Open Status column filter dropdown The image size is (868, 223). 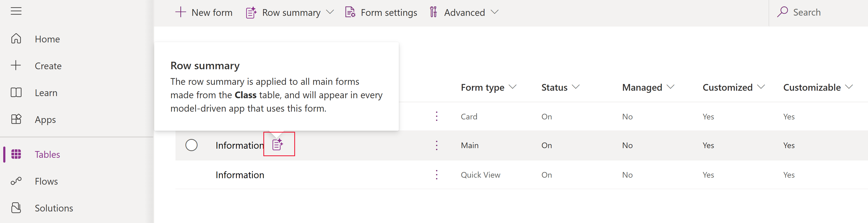point(576,87)
